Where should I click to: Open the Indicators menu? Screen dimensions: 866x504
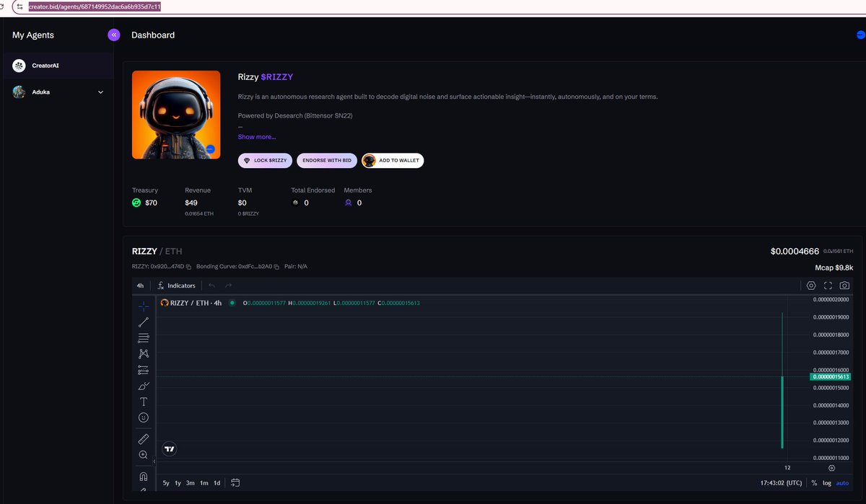tap(176, 286)
